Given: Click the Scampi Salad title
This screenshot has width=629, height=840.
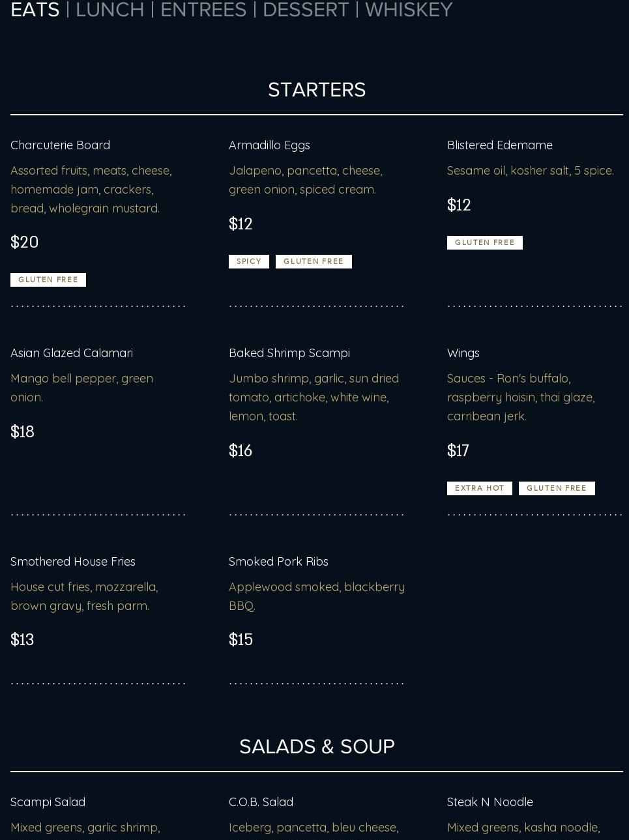Looking at the screenshot, I should 48,802.
